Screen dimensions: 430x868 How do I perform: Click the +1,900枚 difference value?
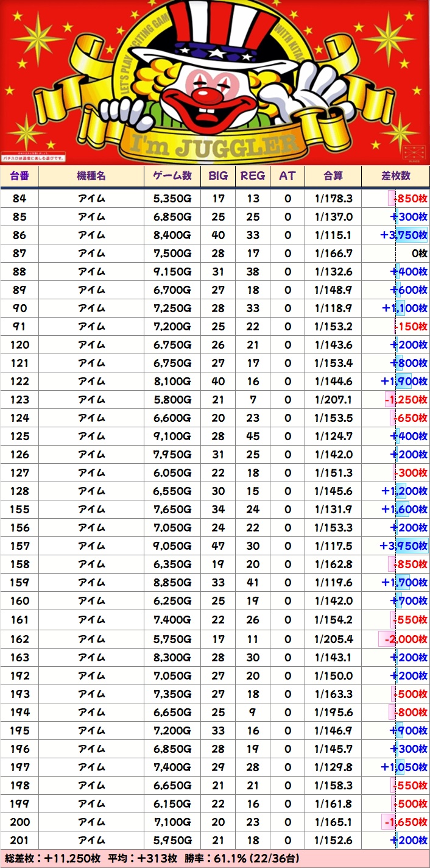point(404,382)
